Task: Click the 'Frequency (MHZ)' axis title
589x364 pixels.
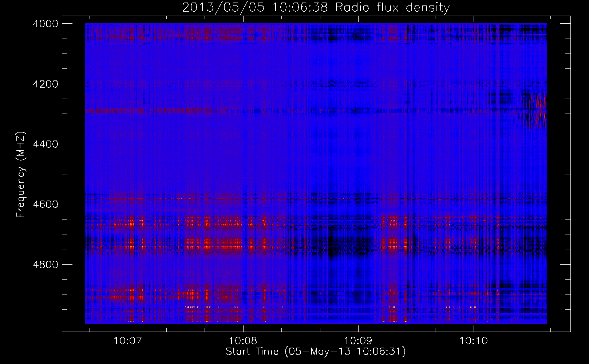Action: (21, 175)
